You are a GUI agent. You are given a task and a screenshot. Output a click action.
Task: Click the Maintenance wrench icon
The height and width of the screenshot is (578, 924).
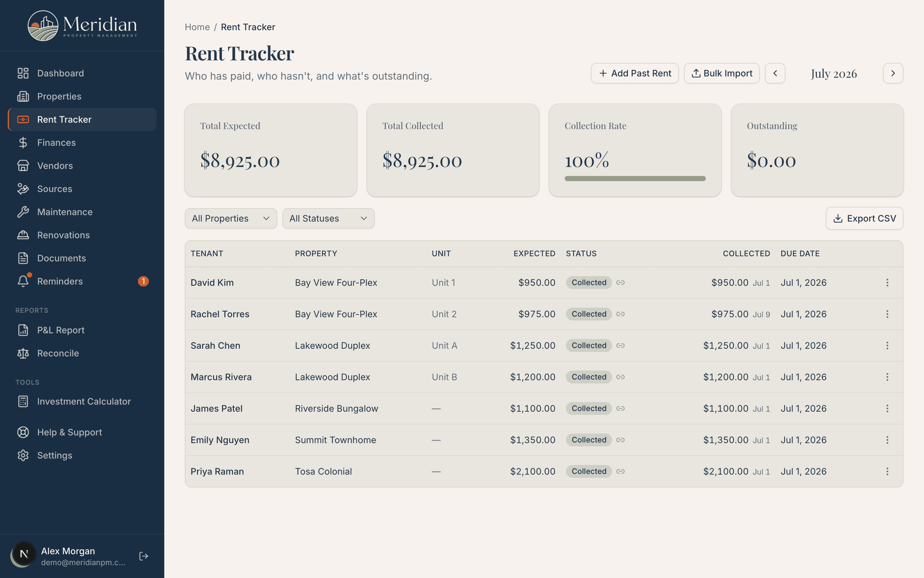[x=23, y=212]
